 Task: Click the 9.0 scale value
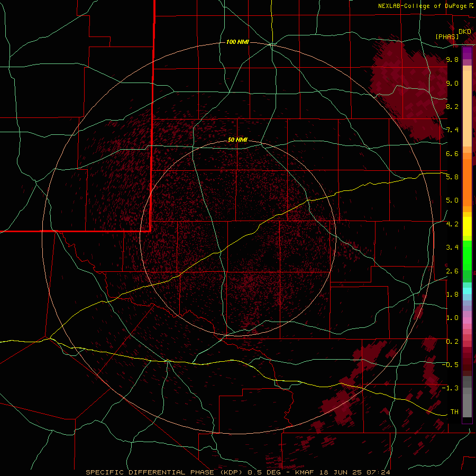(x=452, y=83)
